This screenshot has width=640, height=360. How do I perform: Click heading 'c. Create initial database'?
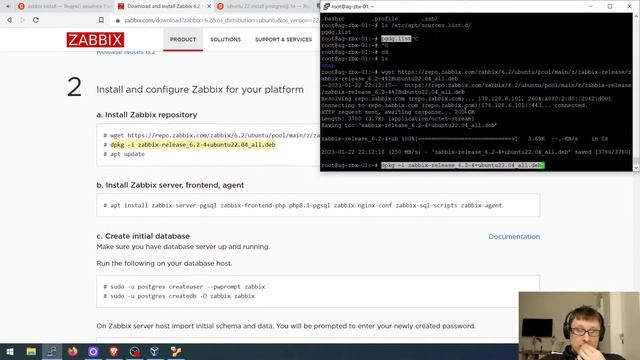pyautogui.click(x=143, y=236)
